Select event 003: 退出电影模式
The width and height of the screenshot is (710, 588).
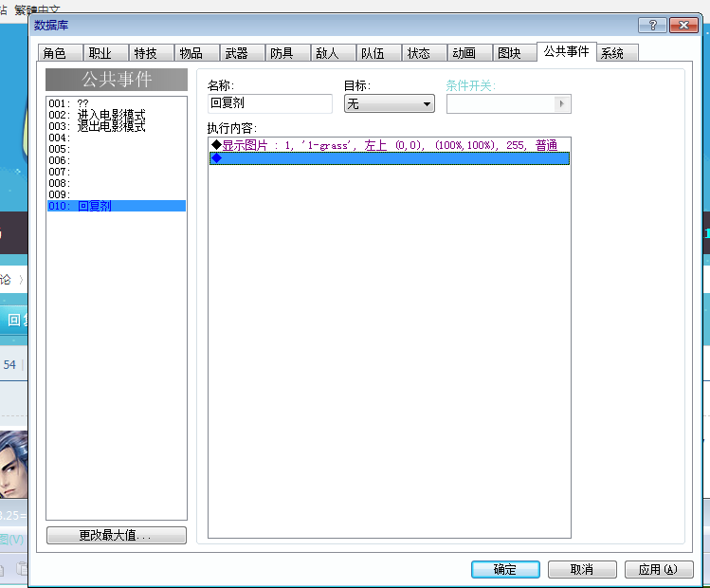(x=117, y=126)
